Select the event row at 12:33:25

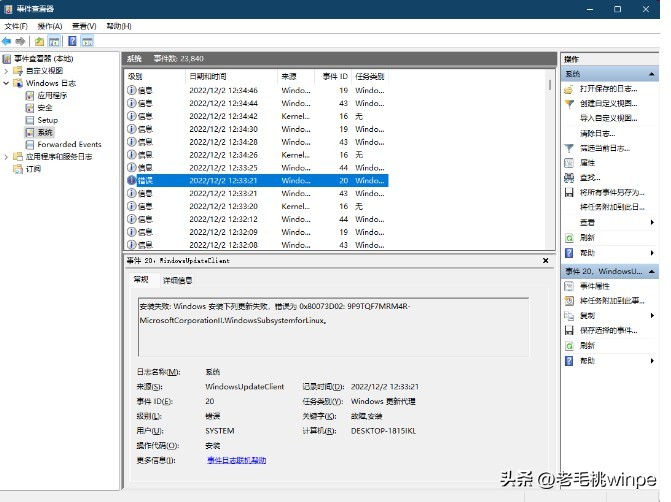(257, 168)
